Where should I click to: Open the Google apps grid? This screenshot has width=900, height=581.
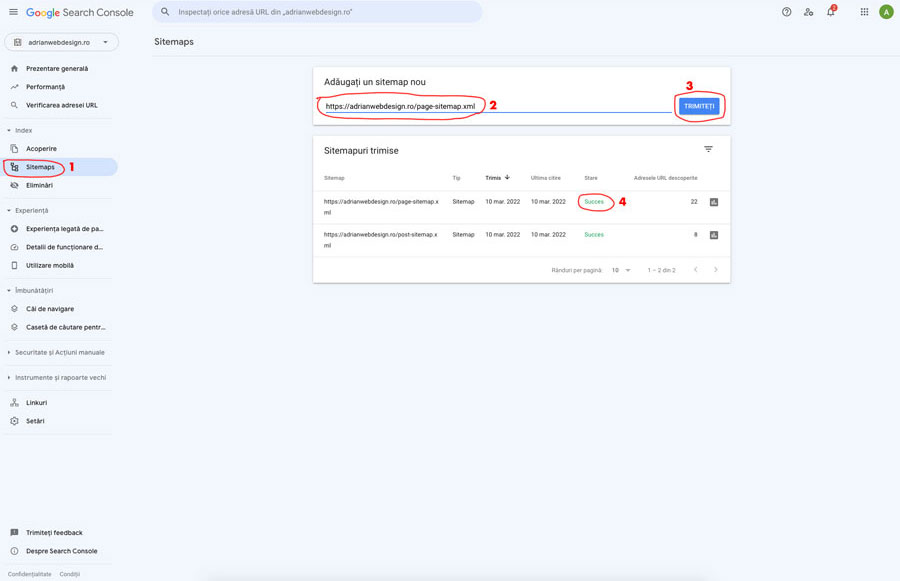pyautogui.click(x=864, y=12)
